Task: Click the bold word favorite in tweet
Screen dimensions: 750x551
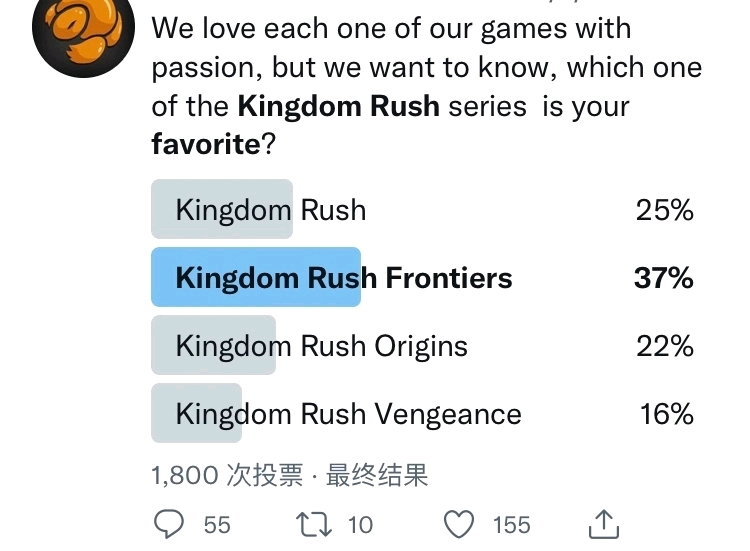Action: [206, 143]
